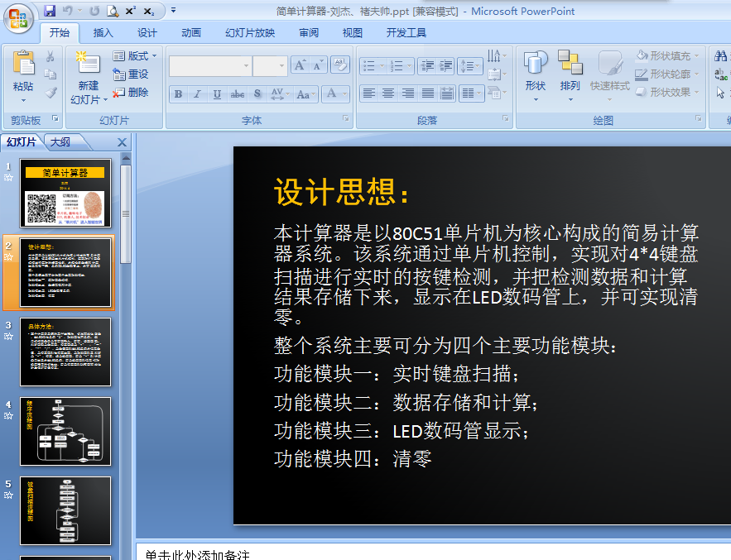
Task: Open the View (视图) tab
Action: [x=353, y=32]
